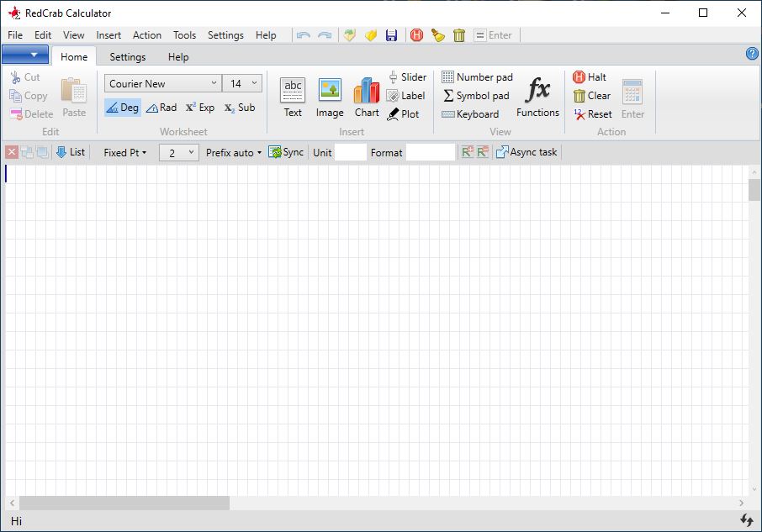This screenshot has width=762, height=532.
Task: Click the Unit input field
Action: point(351,152)
